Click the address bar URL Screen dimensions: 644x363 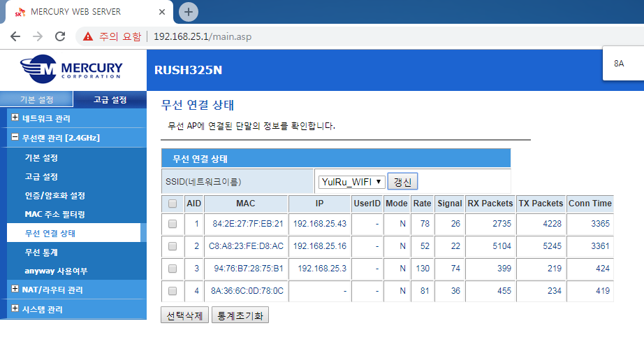click(203, 36)
